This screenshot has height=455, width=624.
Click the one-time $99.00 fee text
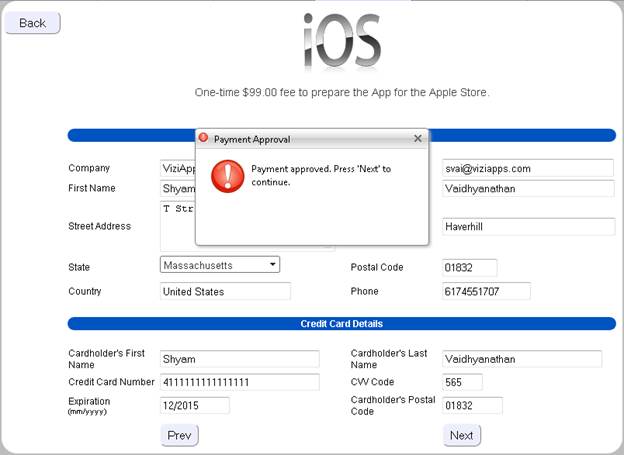point(342,92)
